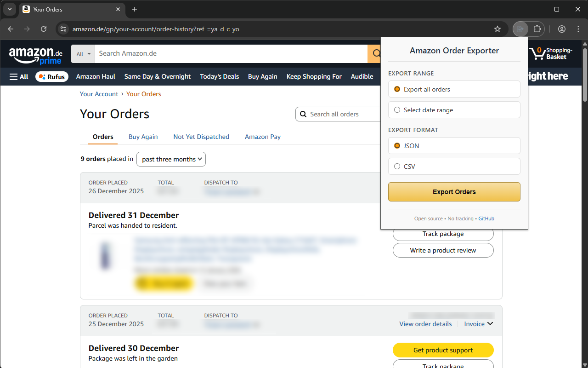Open Today's Deals nav link
The height and width of the screenshot is (368, 588).
[219, 77]
